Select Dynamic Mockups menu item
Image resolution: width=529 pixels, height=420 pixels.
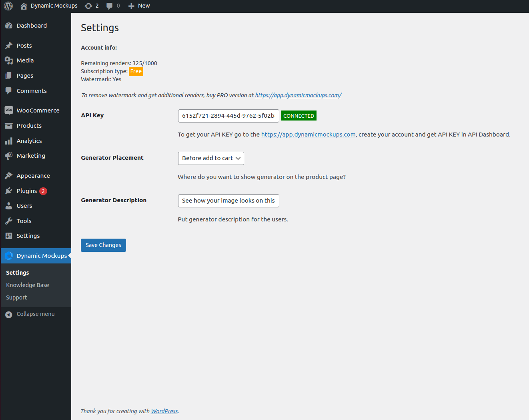tap(36, 256)
